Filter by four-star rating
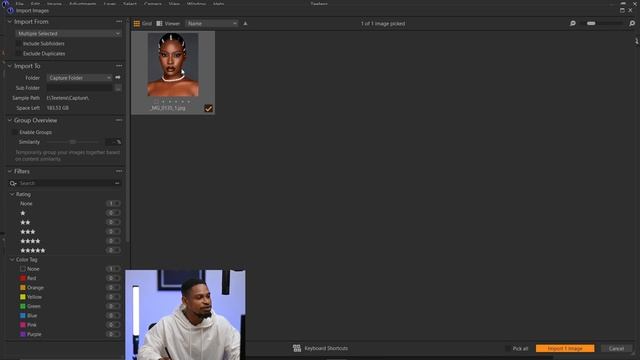This screenshot has width=640, height=360. 30,241
